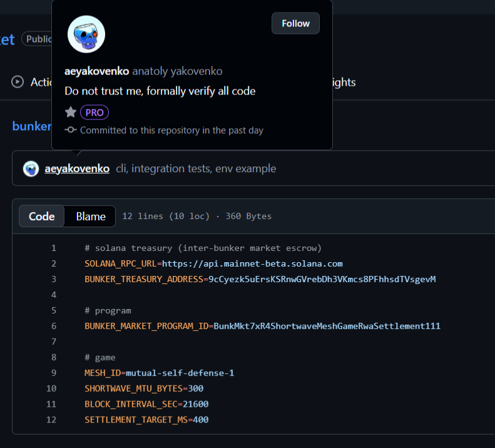Click the Follow button in the user hovercard
The height and width of the screenshot is (448, 495).
(295, 23)
